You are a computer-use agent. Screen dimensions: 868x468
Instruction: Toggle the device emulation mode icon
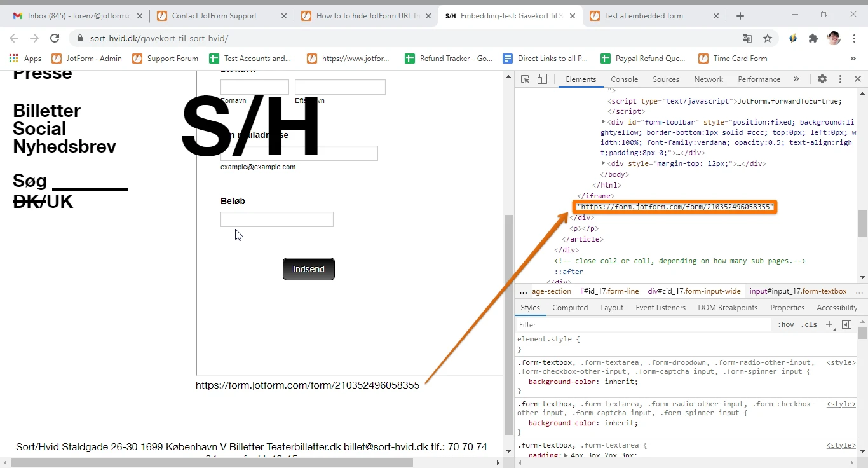[x=541, y=79]
